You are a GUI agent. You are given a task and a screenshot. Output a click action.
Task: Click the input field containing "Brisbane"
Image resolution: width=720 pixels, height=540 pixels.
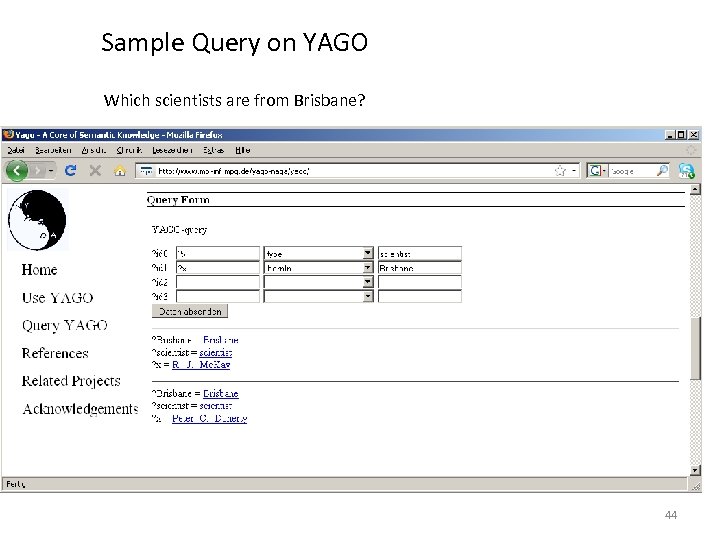click(x=419, y=268)
